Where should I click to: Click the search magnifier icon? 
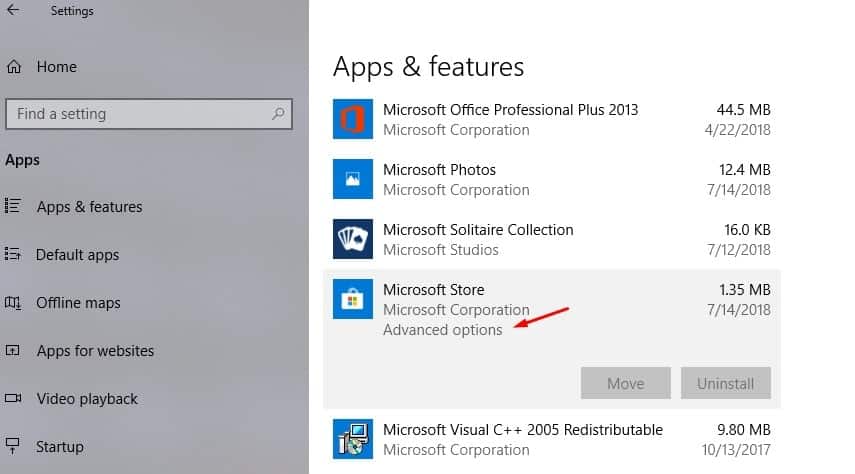[278, 113]
